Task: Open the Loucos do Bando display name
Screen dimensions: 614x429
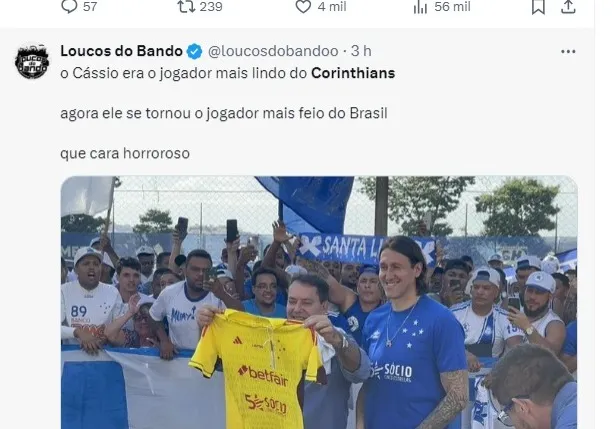Action: [121, 51]
